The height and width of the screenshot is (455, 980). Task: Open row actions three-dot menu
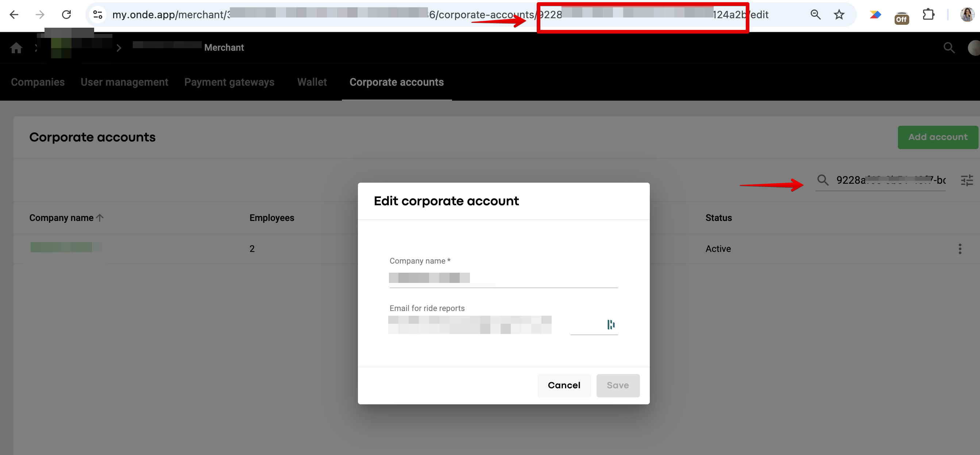pyautogui.click(x=960, y=249)
